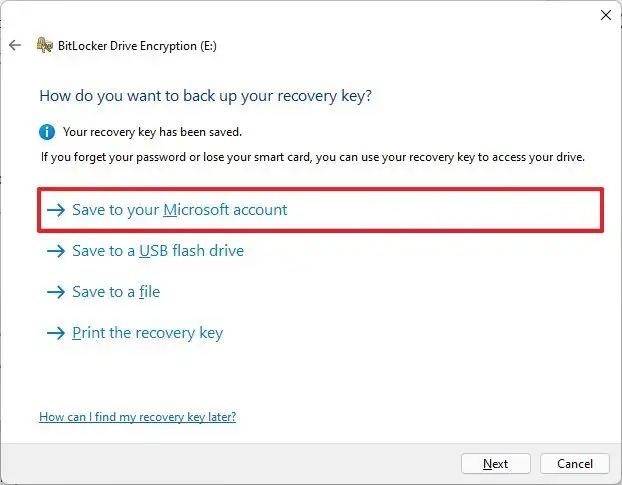
Task: Click the 'Your recovery key has been saved' message
Action: point(152,131)
